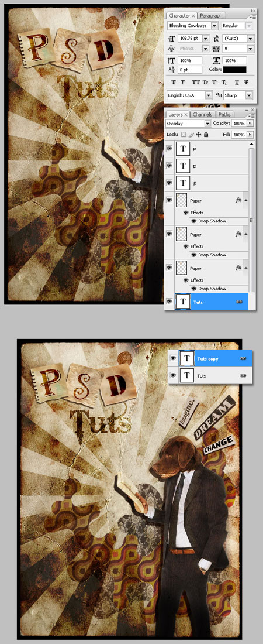The height and width of the screenshot is (644, 263).
Task: Open the Sharp anti-aliasing dropdown
Action: pyautogui.click(x=249, y=95)
